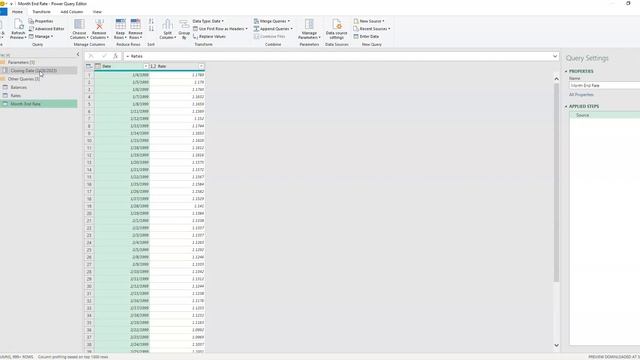
Task: Click the table corner menu icon
Action: tap(89, 66)
